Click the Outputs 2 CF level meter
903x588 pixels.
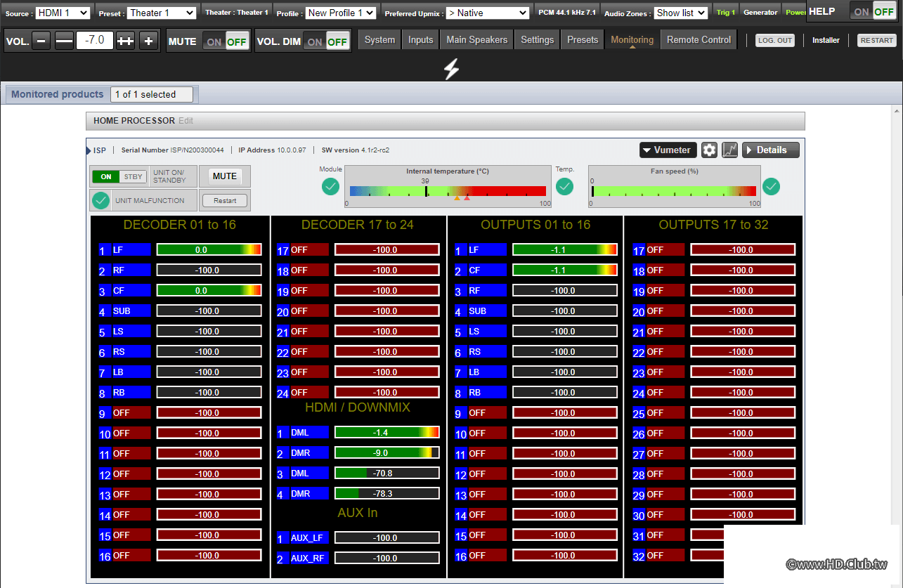tap(565, 270)
